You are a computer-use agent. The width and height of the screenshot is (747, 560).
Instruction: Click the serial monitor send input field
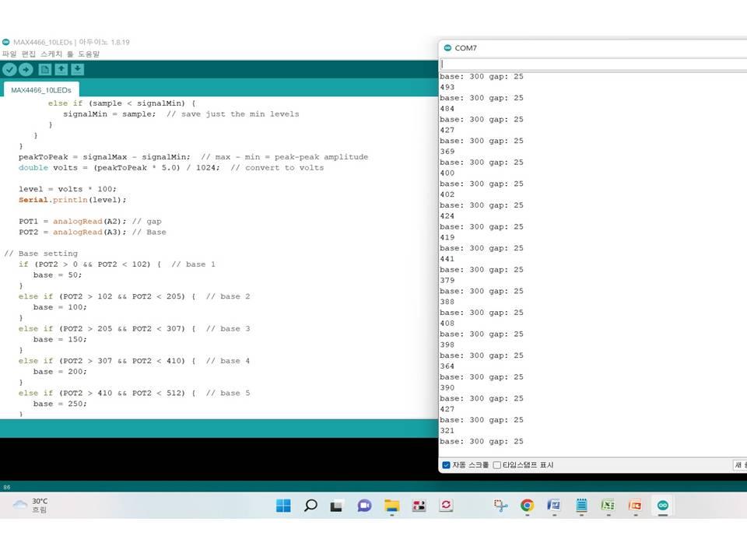(x=593, y=64)
